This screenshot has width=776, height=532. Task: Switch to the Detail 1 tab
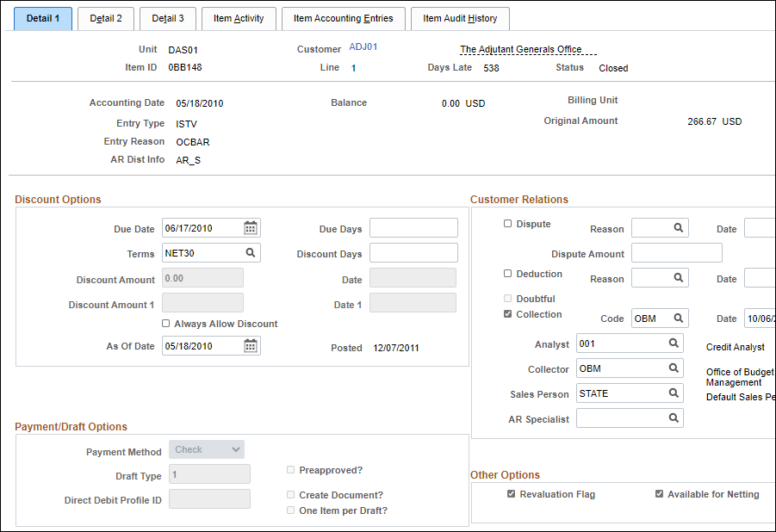43,18
